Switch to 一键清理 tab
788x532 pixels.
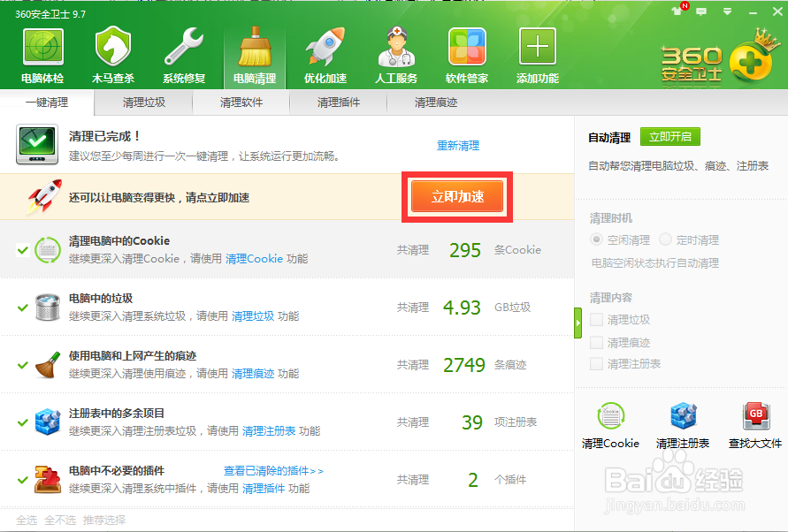pyautogui.click(x=47, y=103)
